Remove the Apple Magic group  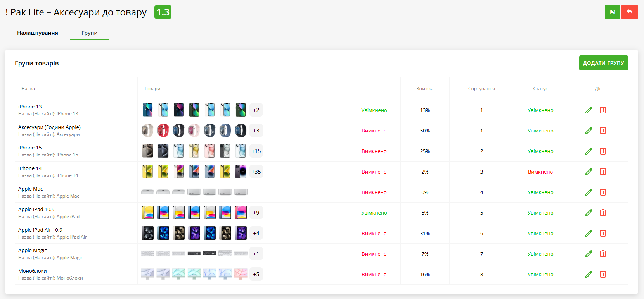coord(602,254)
